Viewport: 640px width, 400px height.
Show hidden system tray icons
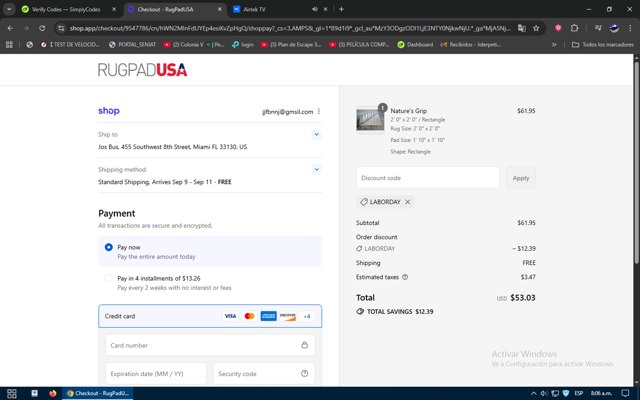click(x=533, y=393)
